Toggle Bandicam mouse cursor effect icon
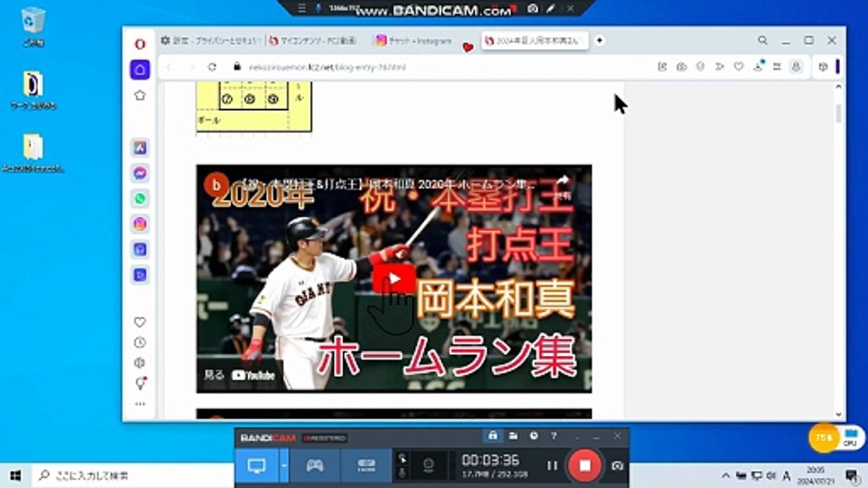Image resolution: width=868 pixels, height=488 pixels. 403,459
